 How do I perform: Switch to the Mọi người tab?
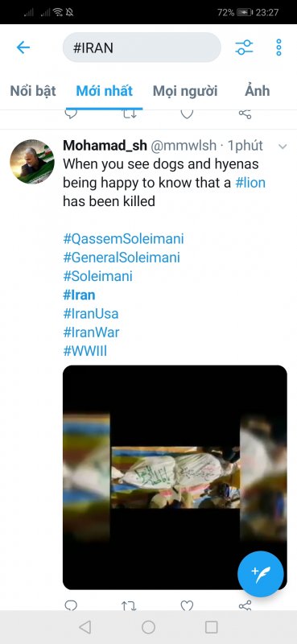pos(185,91)
